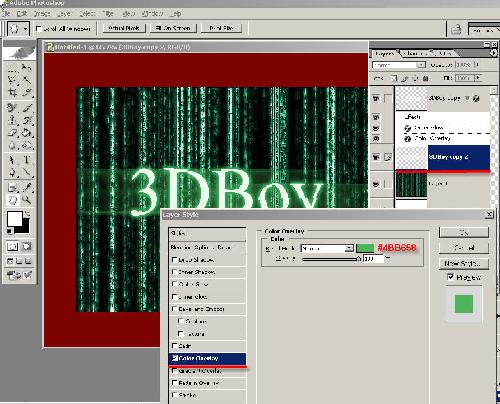Image resolution: width=500 pixels, height=404 pixels.
Task: Select the Type tool in toolbox
Action: [27, 160]
